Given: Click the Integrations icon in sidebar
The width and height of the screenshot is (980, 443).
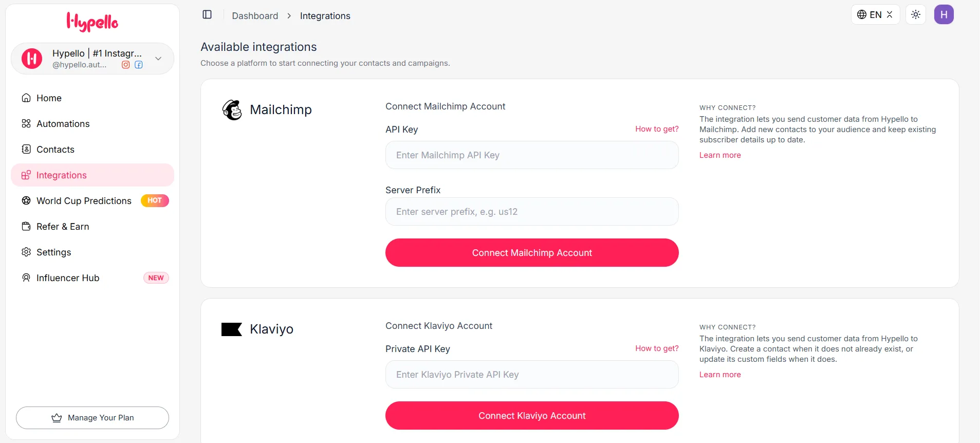Looking at the screenshot, I should (26, 175).
